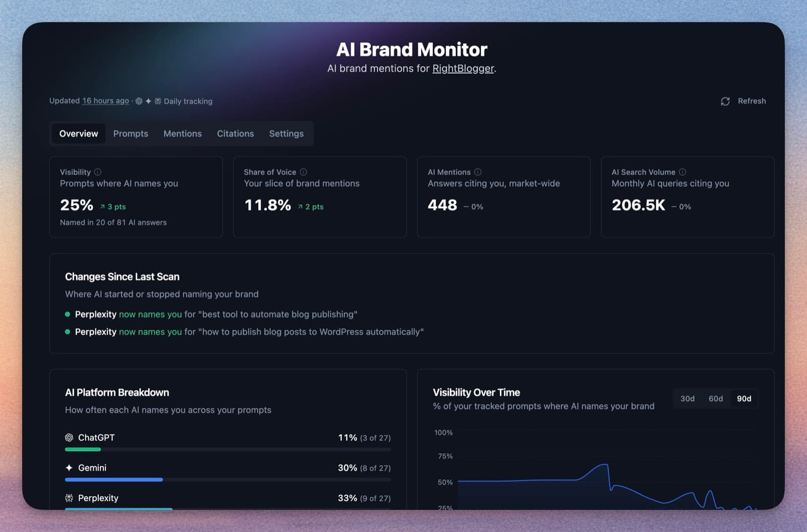Image resolution: width=807 pixels, height=532 pixels.
Task: Click the Perplexity icon in Platform Breakdown
Action: click(69, 498)
